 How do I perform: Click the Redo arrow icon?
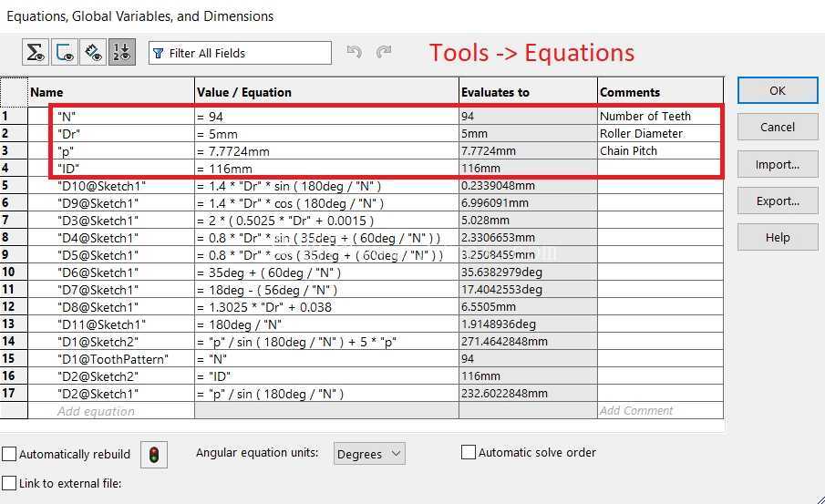[384, 52]
